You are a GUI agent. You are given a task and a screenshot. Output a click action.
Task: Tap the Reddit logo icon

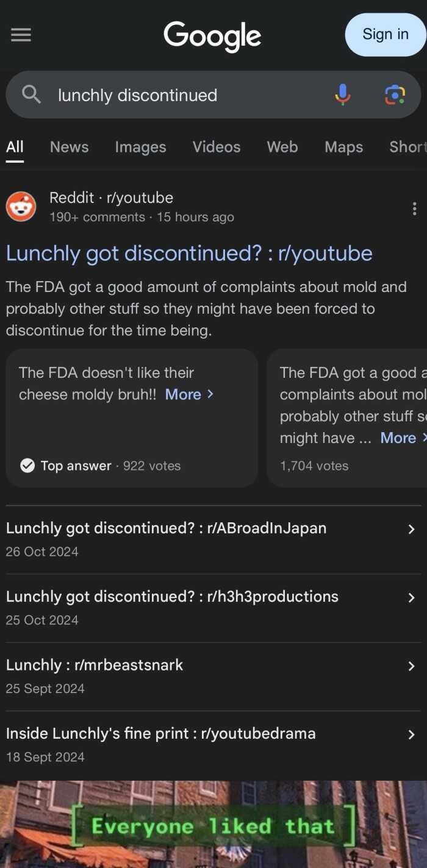coord(21,207)
